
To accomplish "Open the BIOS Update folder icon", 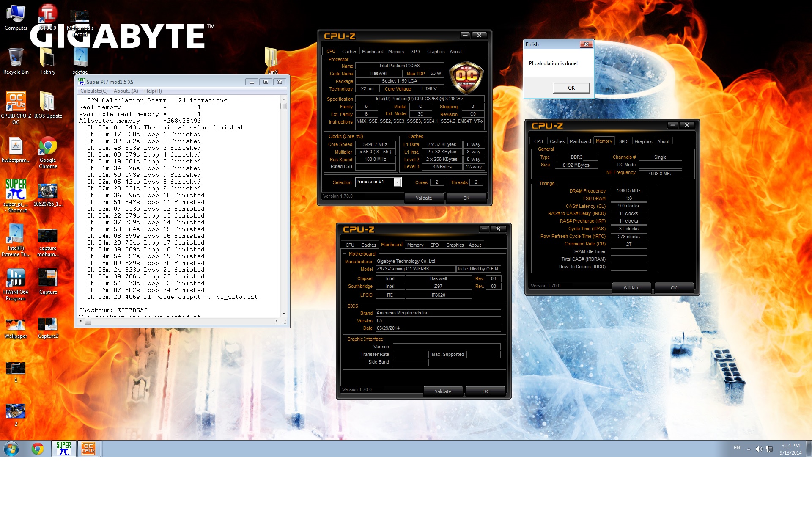I will (48, 105).
